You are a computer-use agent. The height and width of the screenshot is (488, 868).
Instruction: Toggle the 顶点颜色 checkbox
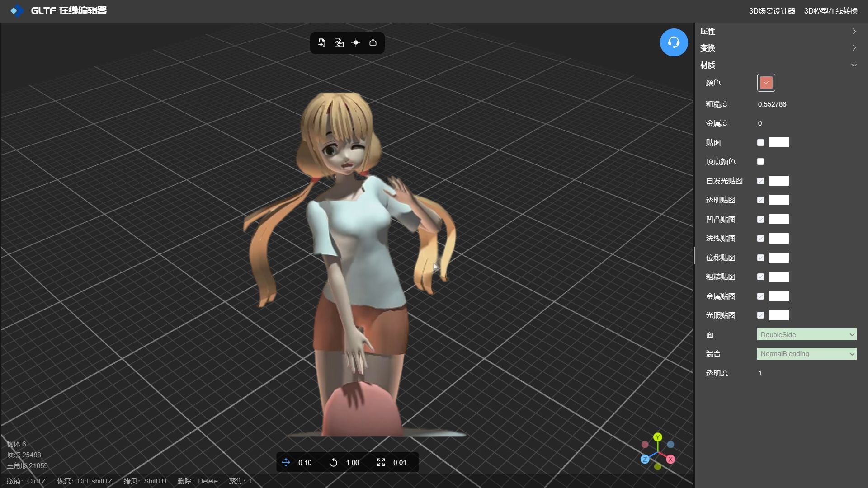[x=760, y=162]
